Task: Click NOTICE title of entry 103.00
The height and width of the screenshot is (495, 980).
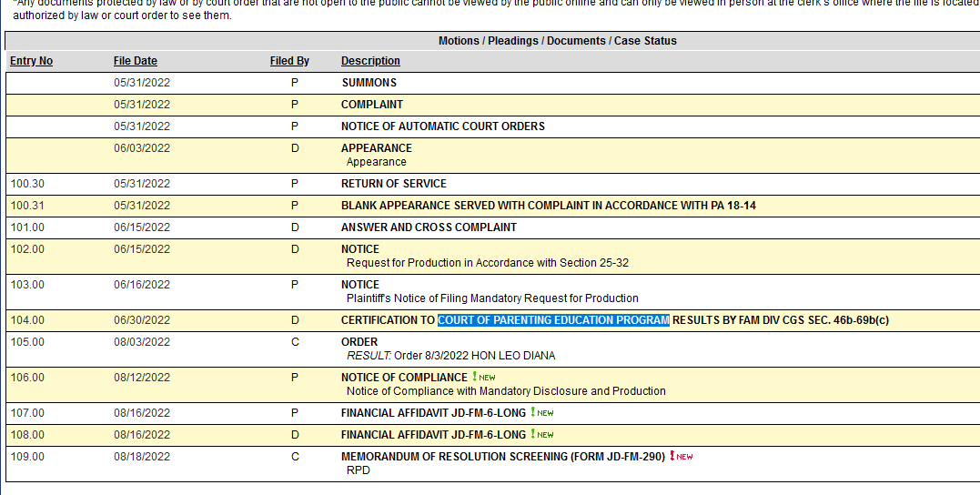Action: coord(360,285)
